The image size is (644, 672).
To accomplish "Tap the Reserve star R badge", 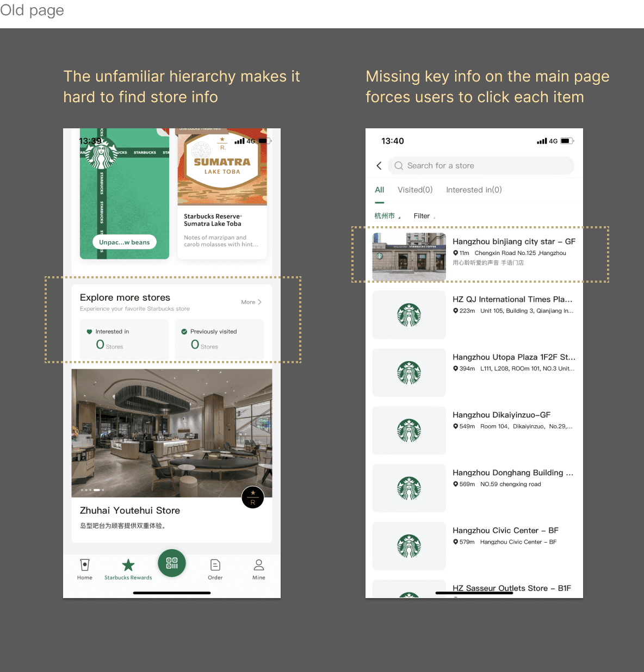I will (253, 497).
